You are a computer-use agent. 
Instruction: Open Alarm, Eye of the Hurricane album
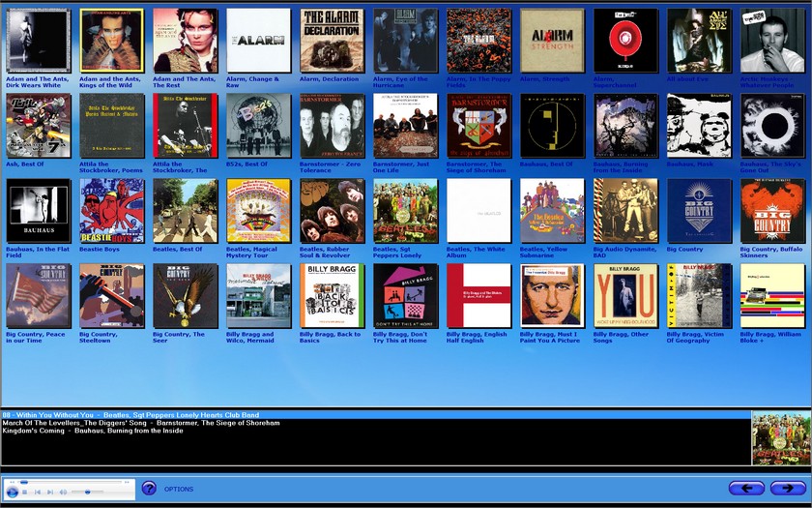tap(405, 41)
